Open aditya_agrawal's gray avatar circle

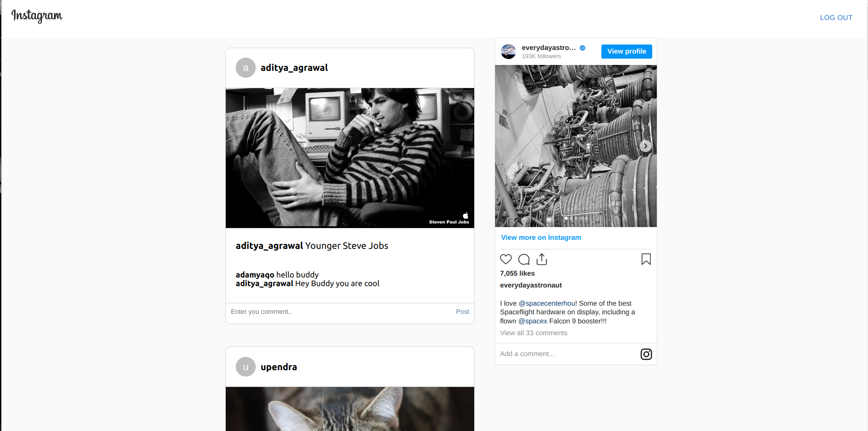click(x=246, y=68)
